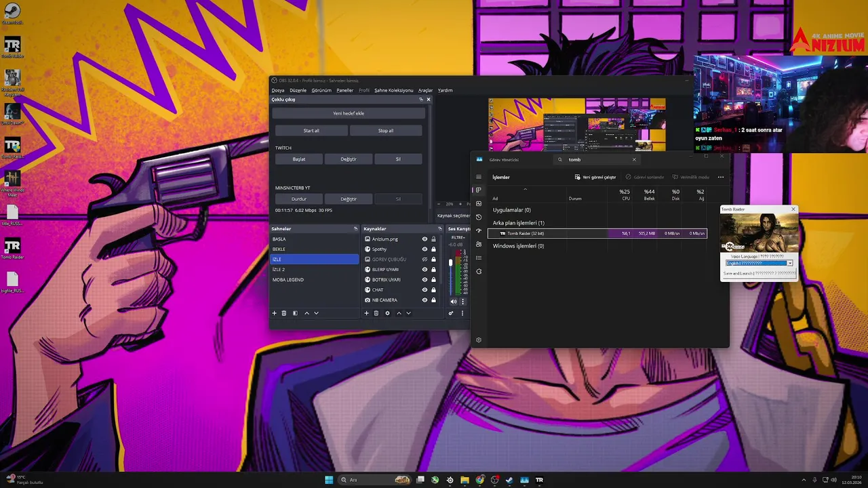The width and height of the screenshot is (868, 488).
Task: Open File Explorer from the taskbar
Action: point(465,480)
